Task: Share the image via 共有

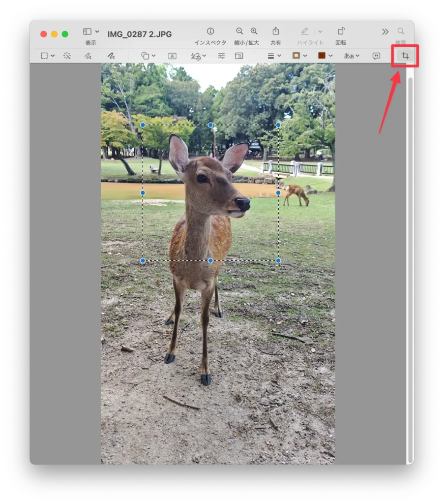Action: tap(275, 31)
